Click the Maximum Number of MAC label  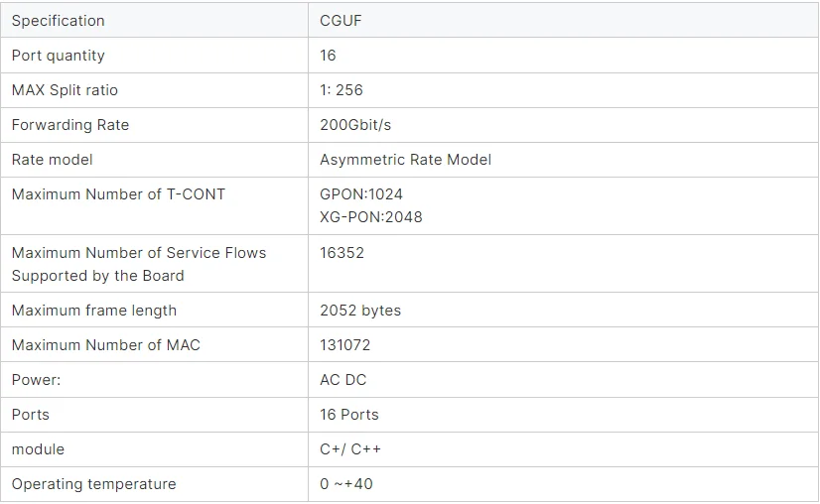click(105, 345)
